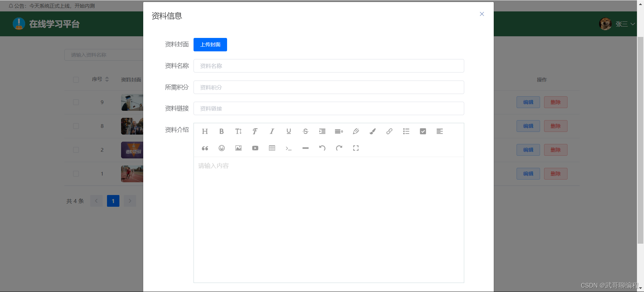Open the emoji picker
The width and height of the screenshot is (644, 292).
click(x=222, y=148)
